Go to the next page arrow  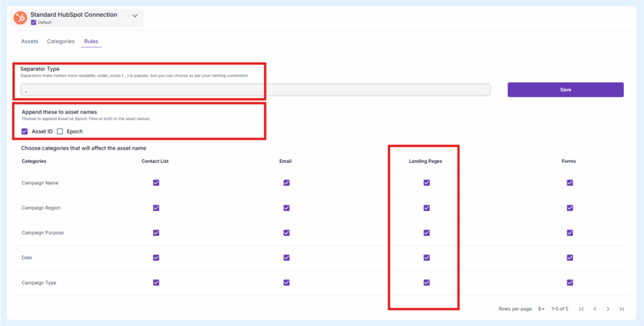click(608, 309)
